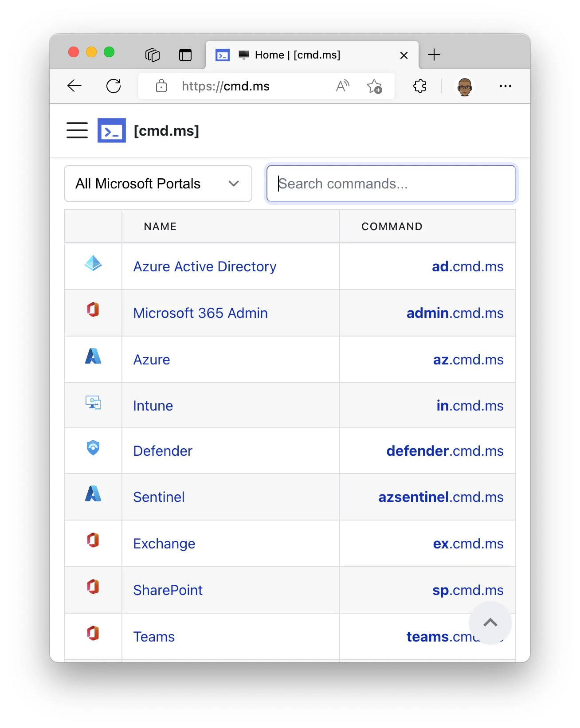Toggle the vertical tabs pane icon
Screen dimensions: 580x728
point(185,55)
